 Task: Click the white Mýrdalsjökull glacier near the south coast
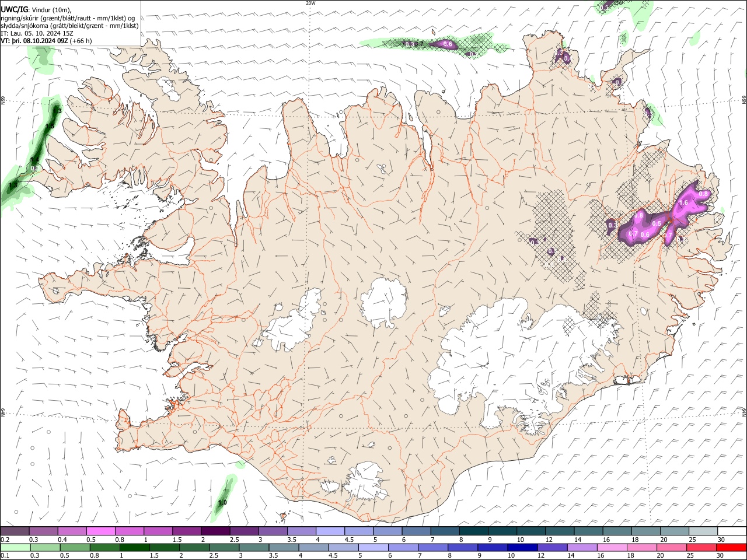click(365, 481)
